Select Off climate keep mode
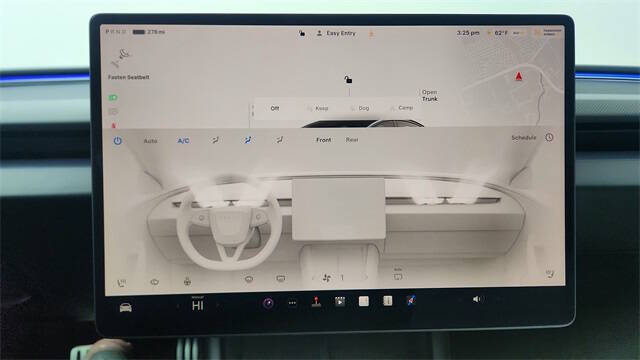The width and height of the screenshot is (640, 360). click(275, 108)
